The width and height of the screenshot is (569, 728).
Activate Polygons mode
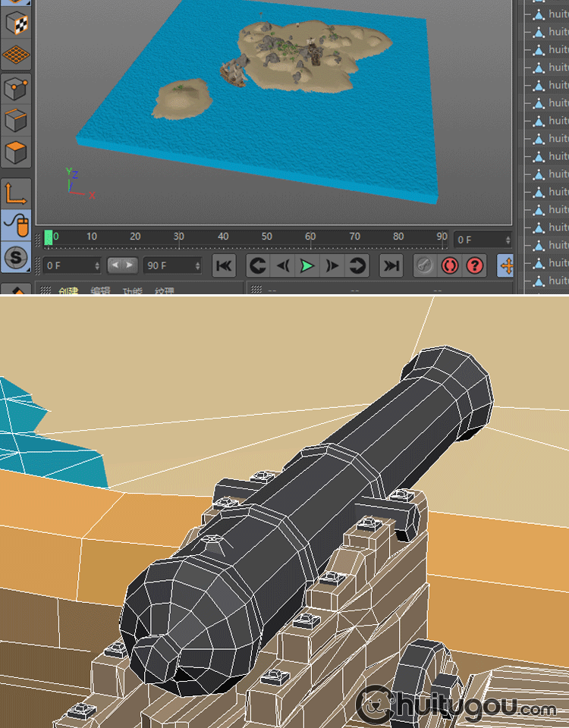pos(17,152)
